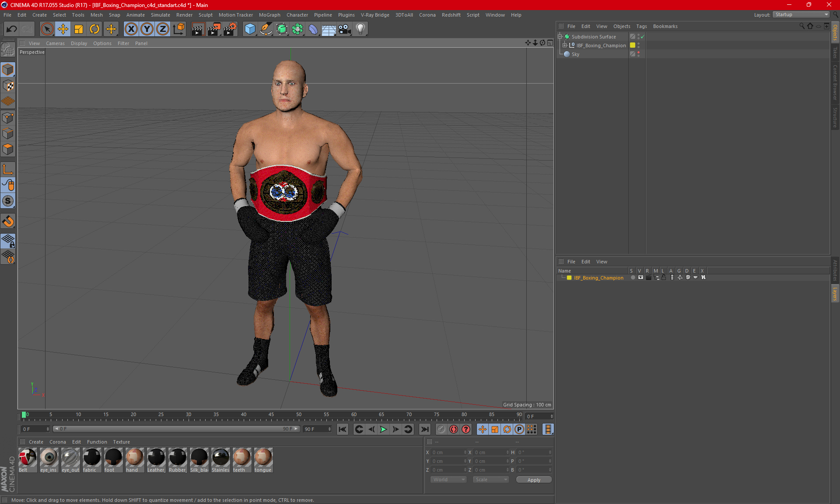The image size is (840, 504).
Task: Open Character menu
Action: coord(297,15)
